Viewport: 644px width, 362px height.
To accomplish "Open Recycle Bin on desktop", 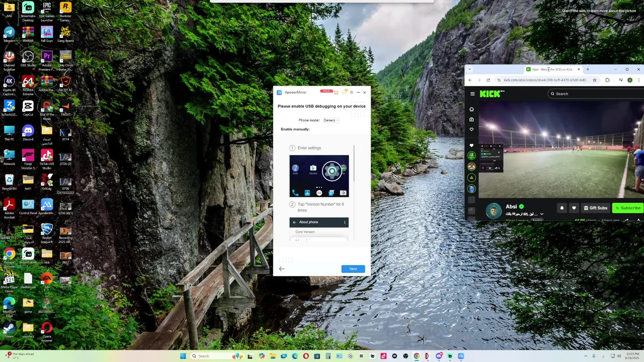I will coord(9,183).
